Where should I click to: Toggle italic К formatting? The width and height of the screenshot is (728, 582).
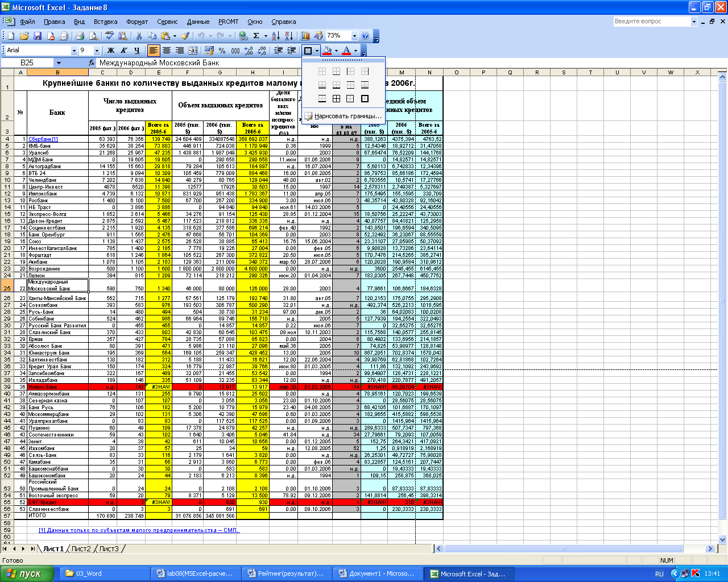[123, 51]
